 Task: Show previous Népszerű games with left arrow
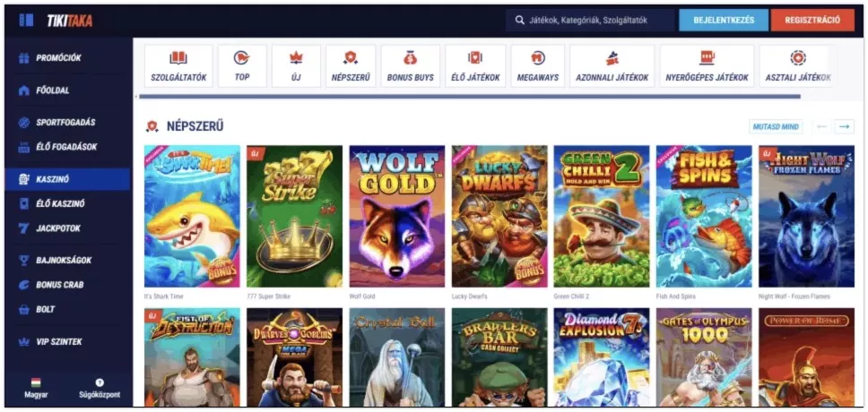point(821,126)
